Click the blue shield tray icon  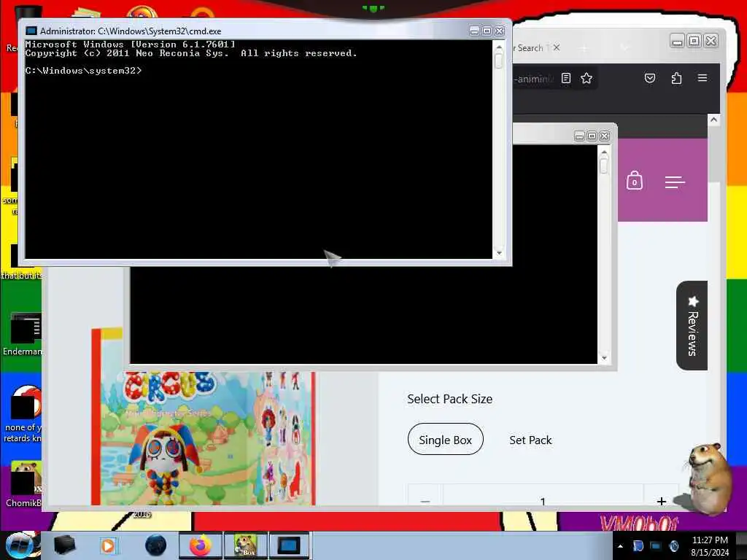638,546
